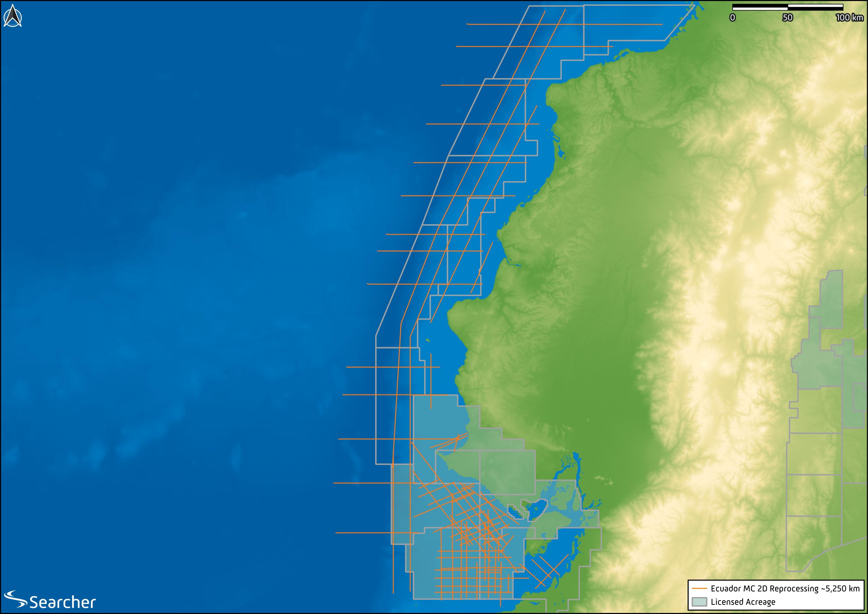This screenshot has height=614, width=868.
Task: Select the Licensed Acreage legend color swatch
Action: pos(699,602)
